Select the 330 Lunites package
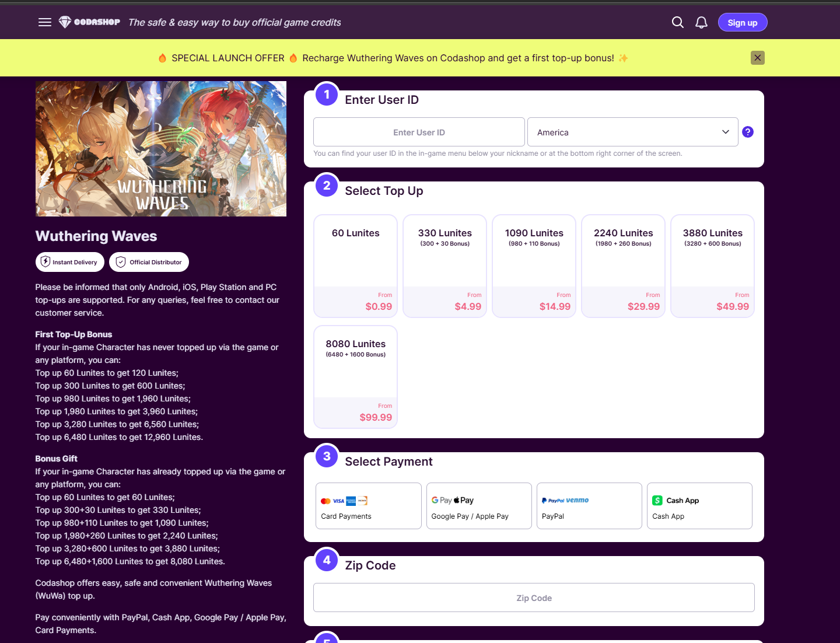Image resolution: width=840 pixels, height=643 pixels. [x=445, y=266]
